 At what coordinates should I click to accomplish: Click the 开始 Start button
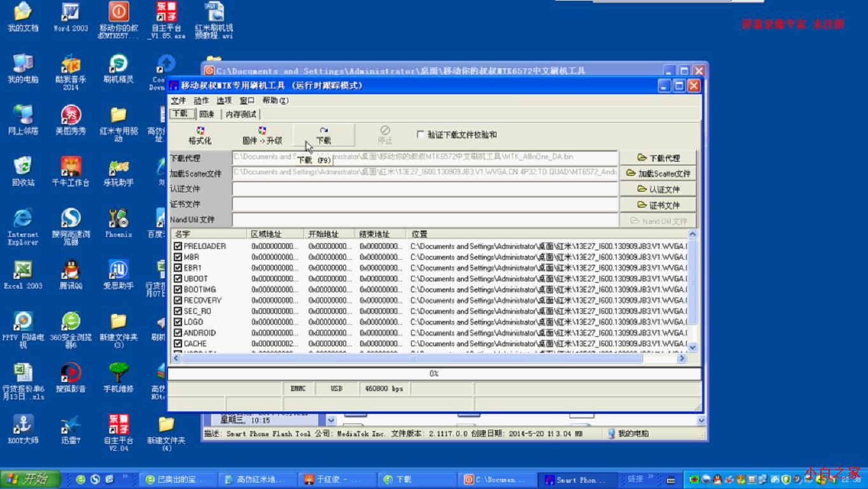(30, 479)
